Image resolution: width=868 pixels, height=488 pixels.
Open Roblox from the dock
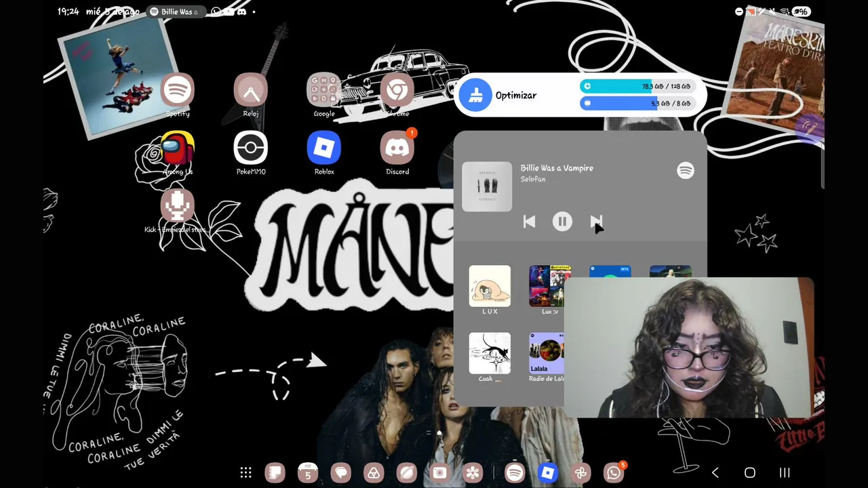tap(548, 473)
